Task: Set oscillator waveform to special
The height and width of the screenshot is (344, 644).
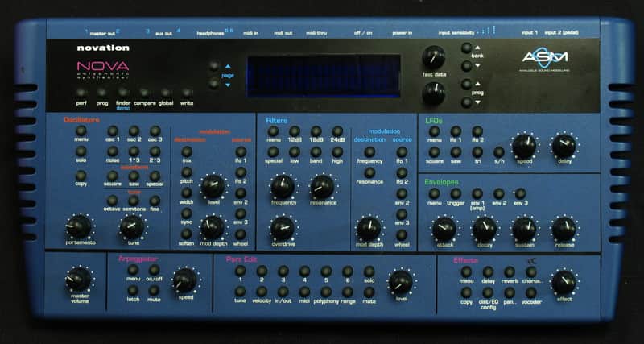Action: [x=155, y=176]
